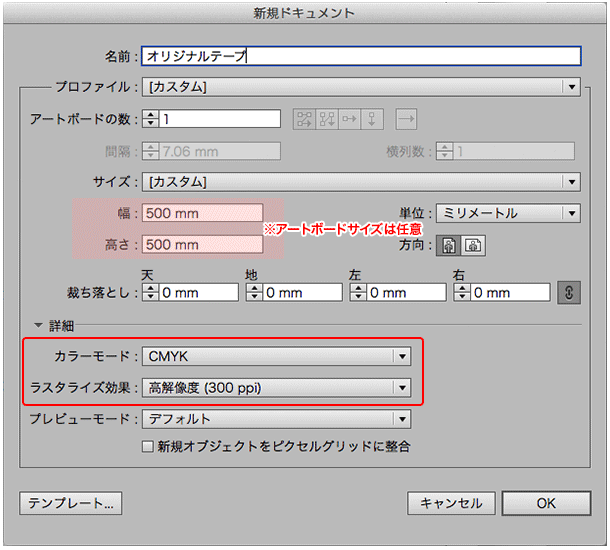Select the arrange by row icon
Screen dimensions: 610x550
click(349, 119)
